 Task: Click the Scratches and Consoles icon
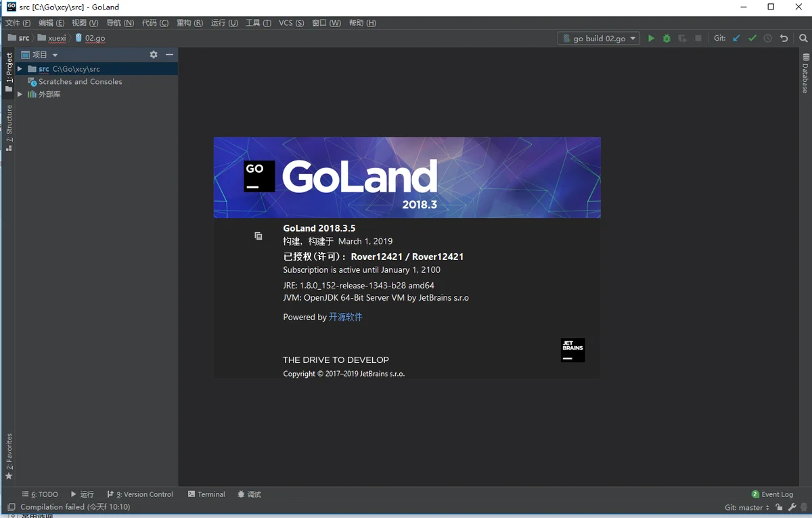tap(32, 82)
